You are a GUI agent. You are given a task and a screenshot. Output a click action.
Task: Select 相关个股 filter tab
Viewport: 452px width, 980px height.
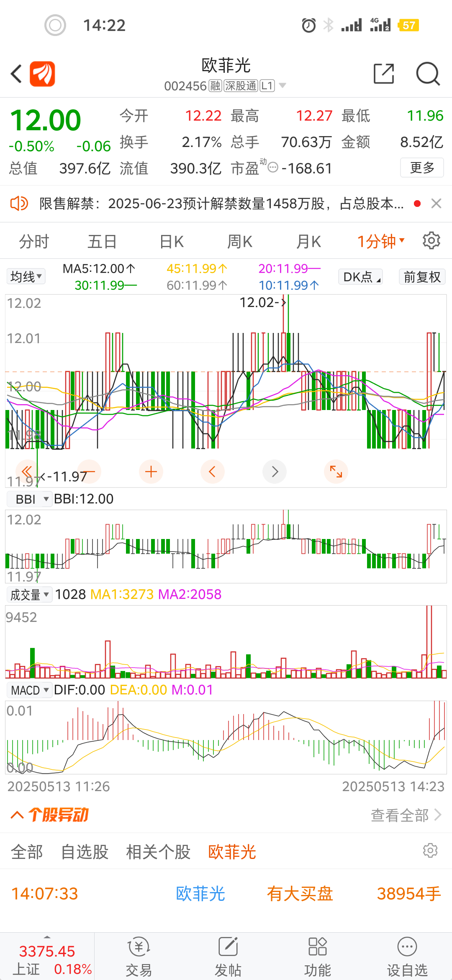click(158, 852)
